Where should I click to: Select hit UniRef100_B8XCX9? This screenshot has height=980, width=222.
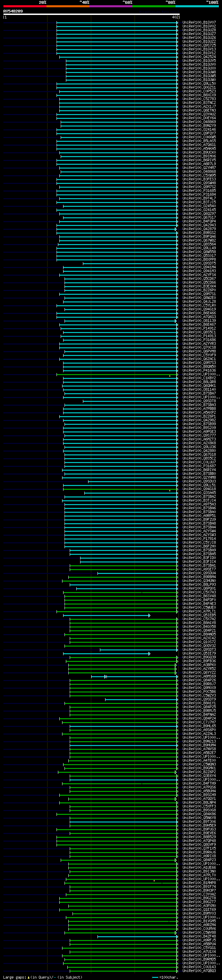199,95
